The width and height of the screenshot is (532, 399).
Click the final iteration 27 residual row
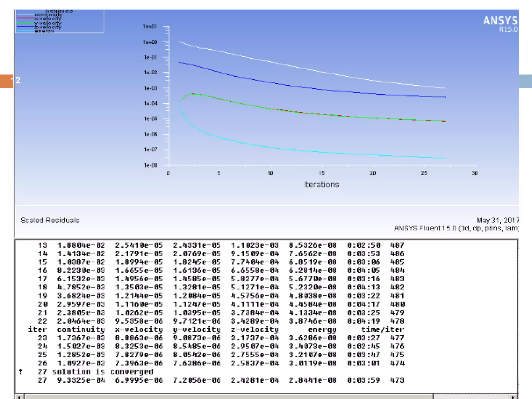coord(221,380)
